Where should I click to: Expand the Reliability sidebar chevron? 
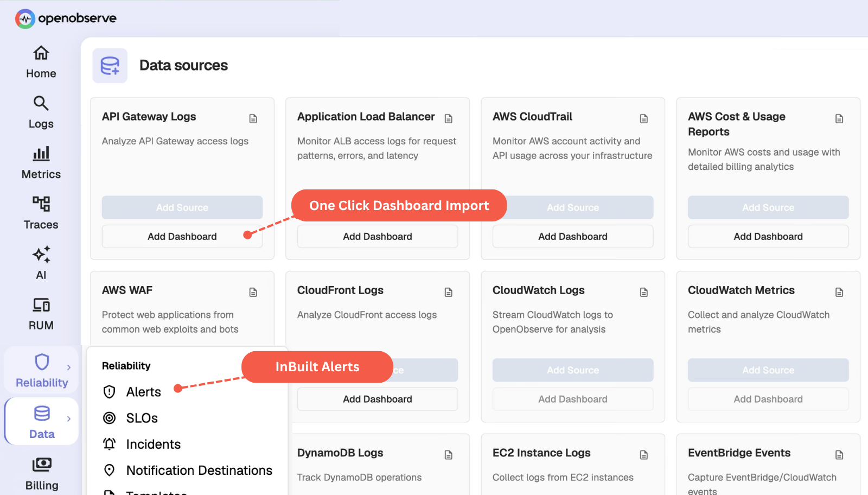[69, 367]
